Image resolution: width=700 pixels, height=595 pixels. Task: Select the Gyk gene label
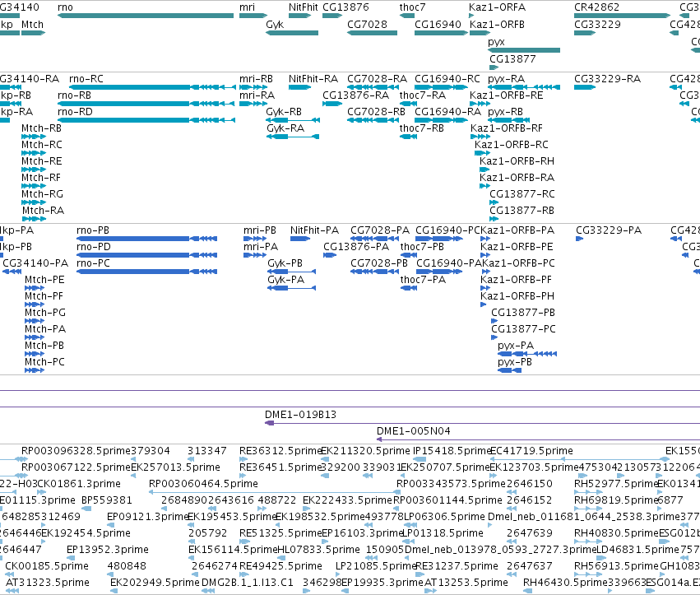pos(275,25)
